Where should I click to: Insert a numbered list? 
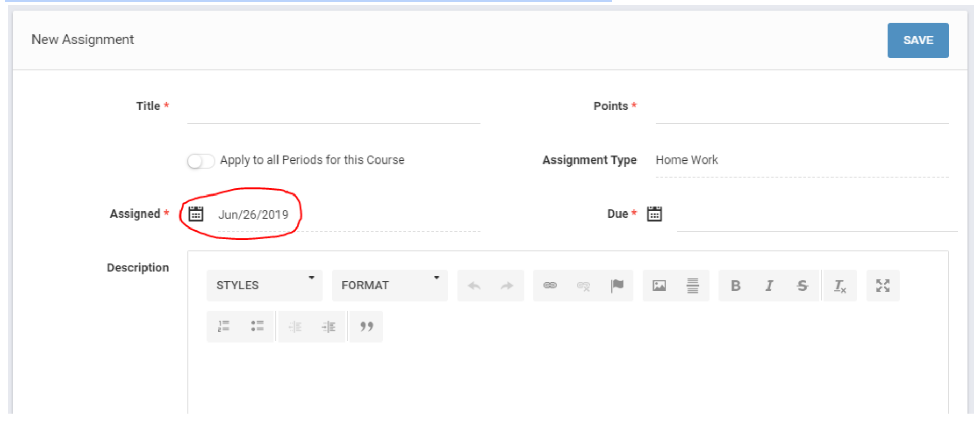tap(223, 326)
